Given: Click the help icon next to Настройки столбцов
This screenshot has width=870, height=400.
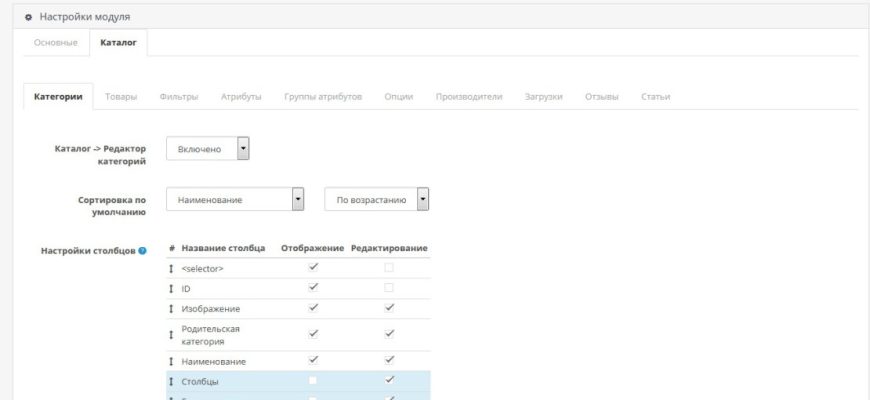Looking at the screenshot, I should point(143,251).
